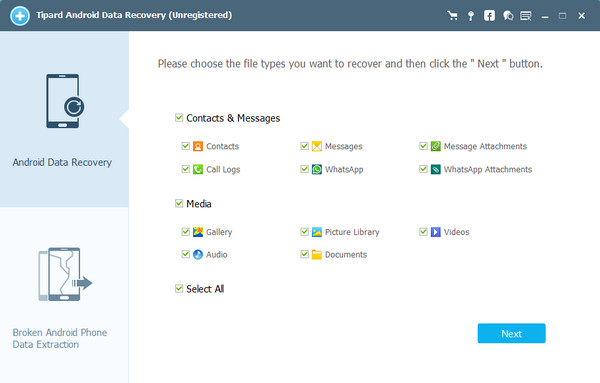Uncheck the Audio checkbox
The width and height of the screenshot is (600, 383).
pyautogui.click(x=186, y=254)
